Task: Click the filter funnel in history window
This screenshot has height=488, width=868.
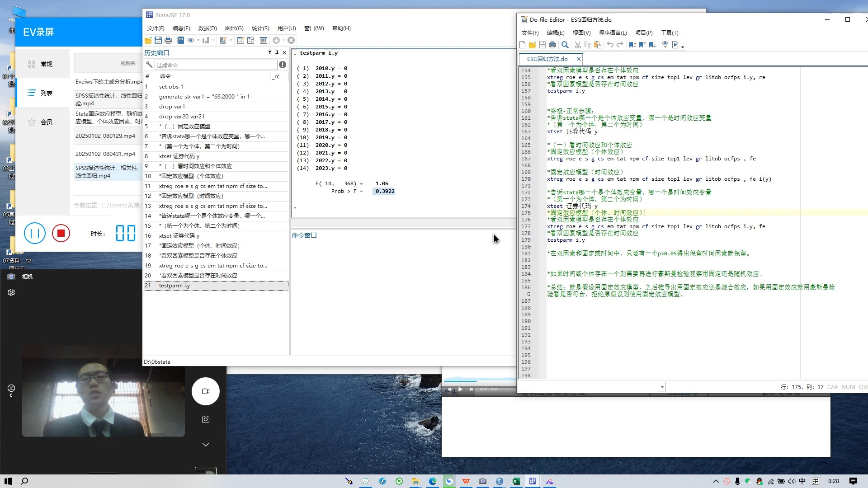Action: (270, 53)
